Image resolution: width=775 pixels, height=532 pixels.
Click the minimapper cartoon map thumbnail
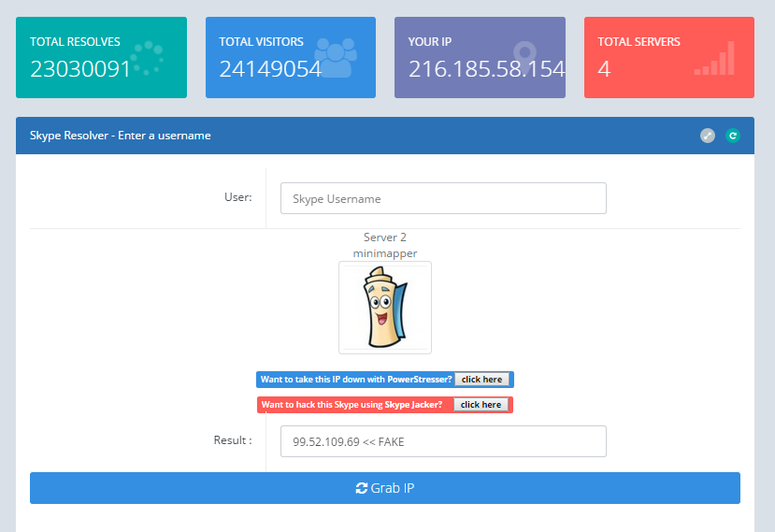click(x=385, y=308)
